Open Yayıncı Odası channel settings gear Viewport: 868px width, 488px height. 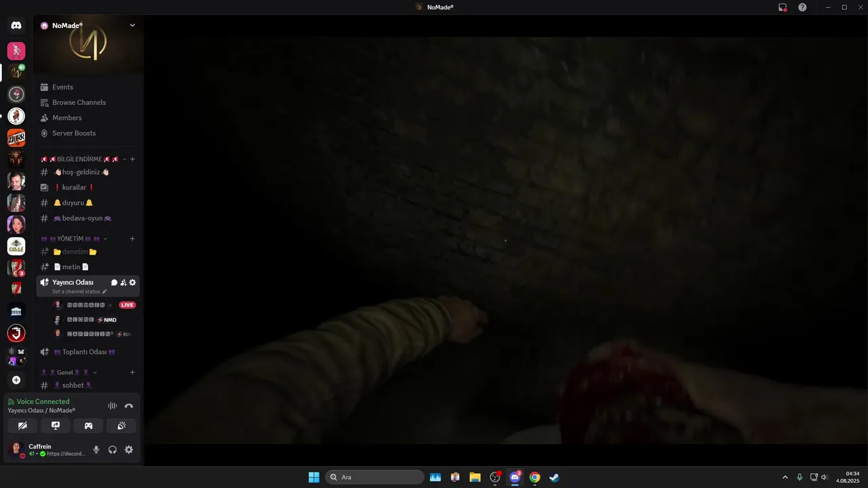132,283
